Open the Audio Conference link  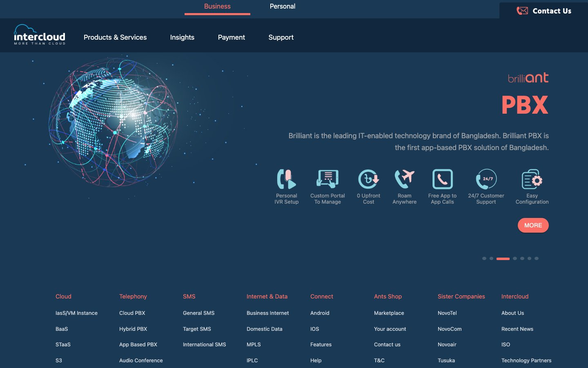coord(141,361)
